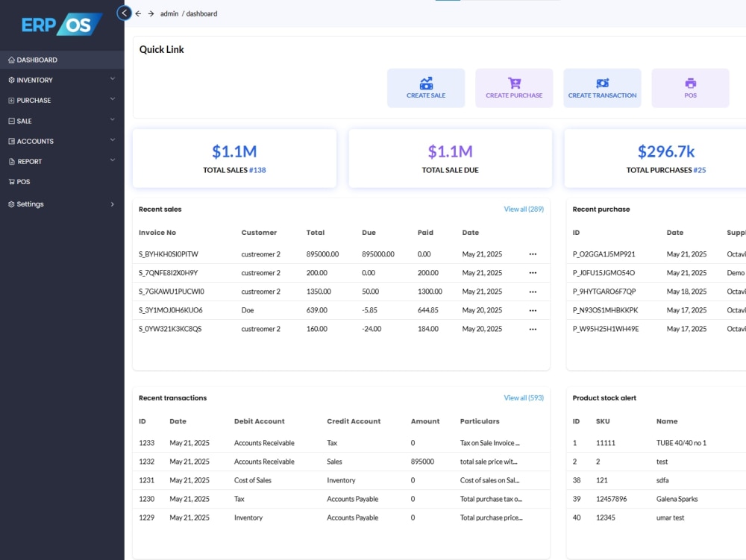Open the PURCHASE menu item

(x=62, y=101)
